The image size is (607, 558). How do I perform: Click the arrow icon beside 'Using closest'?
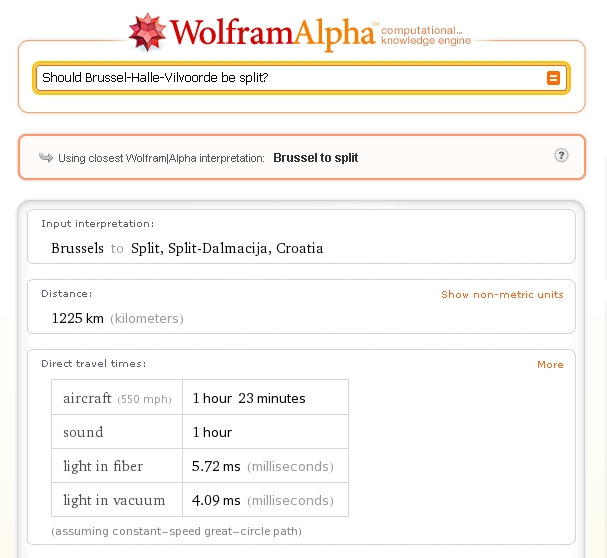45,157
